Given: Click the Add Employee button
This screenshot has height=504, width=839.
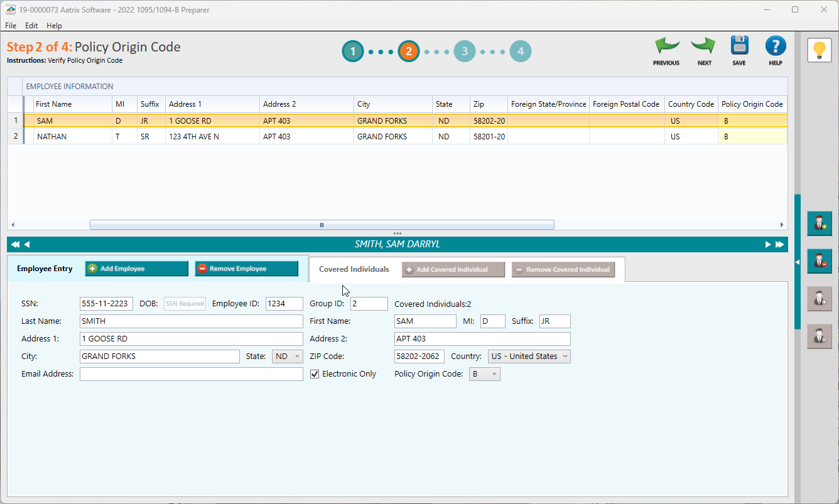Looking at the screenshot, I should pyautogui.click(x=136, y=268).
